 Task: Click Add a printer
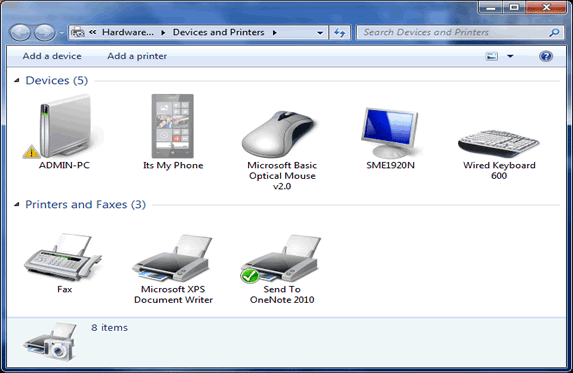click(x=137, y=56)
